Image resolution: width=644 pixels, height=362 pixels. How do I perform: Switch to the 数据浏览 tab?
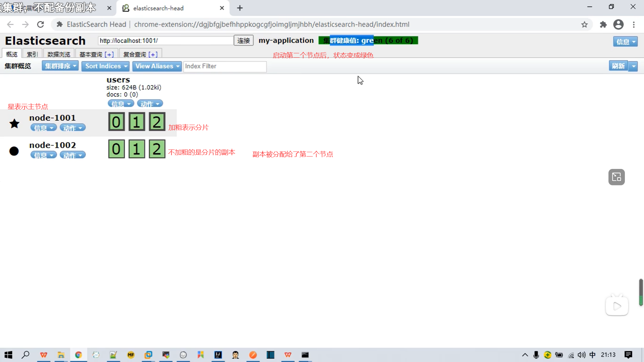(59, 54)
